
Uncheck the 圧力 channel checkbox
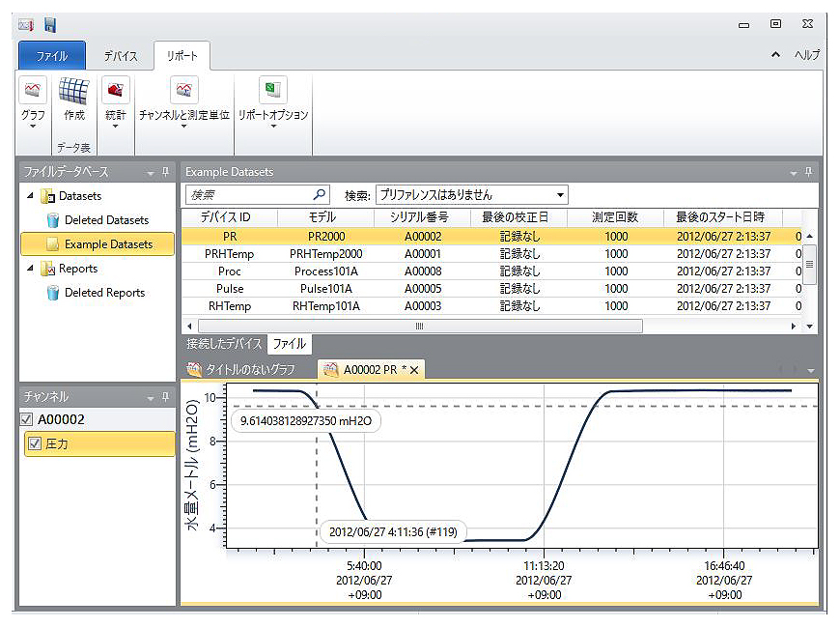click(x=36, y=443)
